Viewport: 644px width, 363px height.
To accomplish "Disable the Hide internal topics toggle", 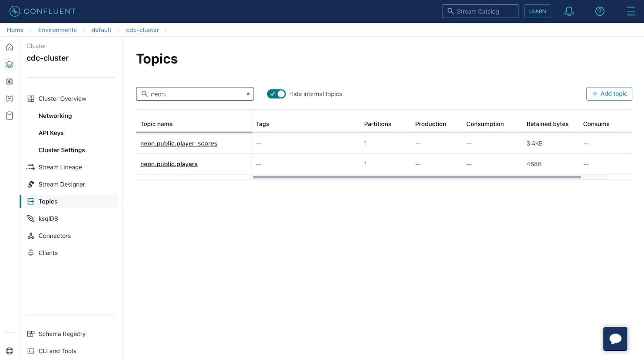I will click(276, 94).
